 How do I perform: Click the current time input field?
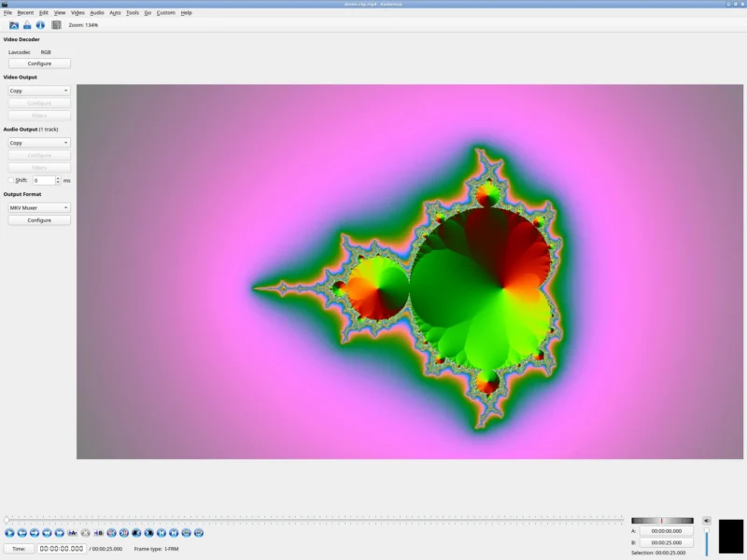point(62,549)
